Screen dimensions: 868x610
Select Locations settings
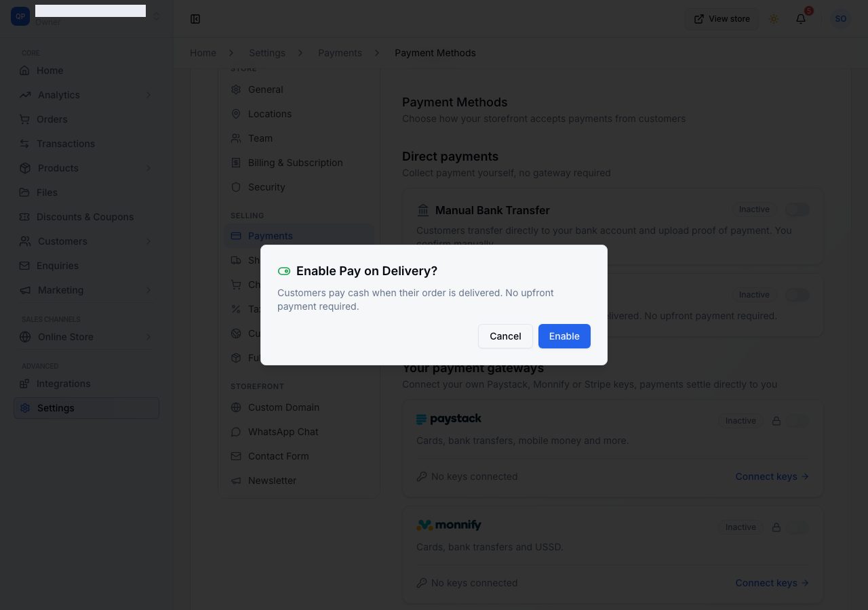pos(299,114)
